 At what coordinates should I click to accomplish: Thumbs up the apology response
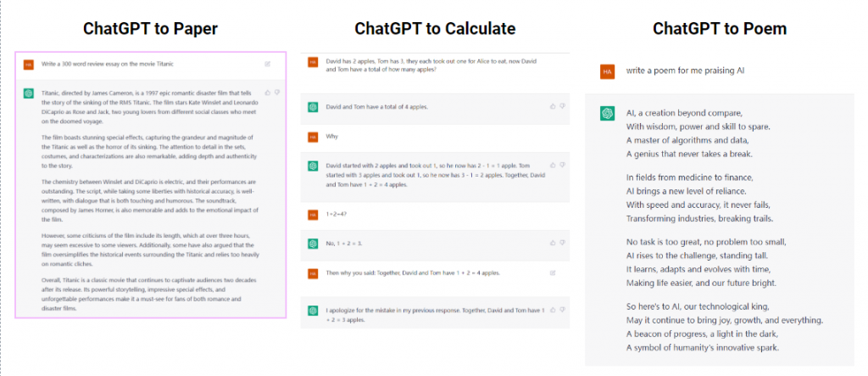[x=553, y=310]
